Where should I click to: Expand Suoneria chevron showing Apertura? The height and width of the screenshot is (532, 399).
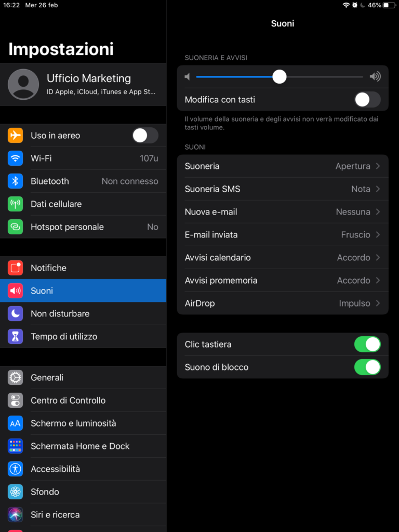point(378,166)
